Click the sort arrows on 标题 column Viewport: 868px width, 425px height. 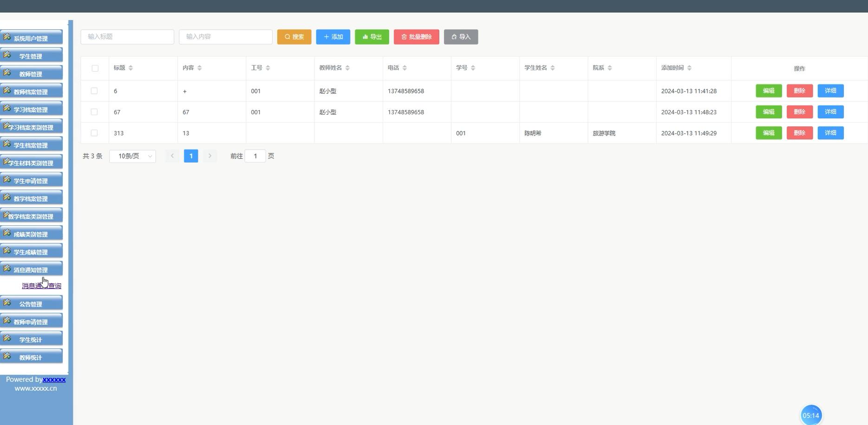click(x=131, y=67)
